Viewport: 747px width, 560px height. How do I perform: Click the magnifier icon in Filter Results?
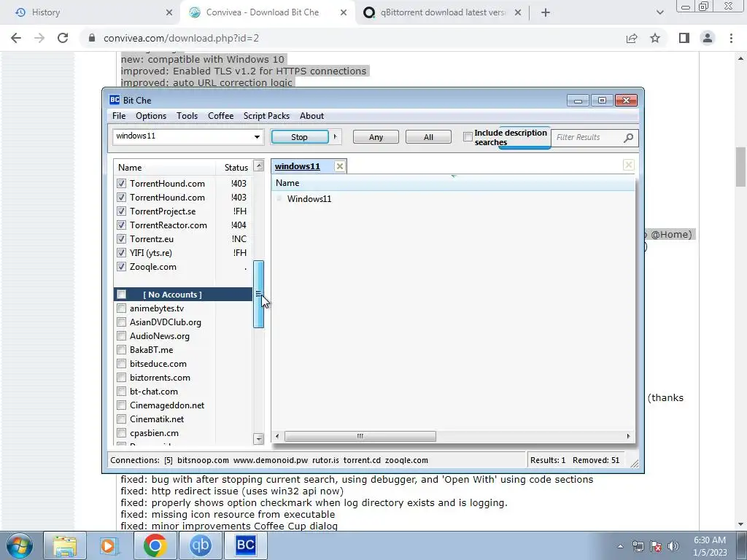(x=628, y=138)
